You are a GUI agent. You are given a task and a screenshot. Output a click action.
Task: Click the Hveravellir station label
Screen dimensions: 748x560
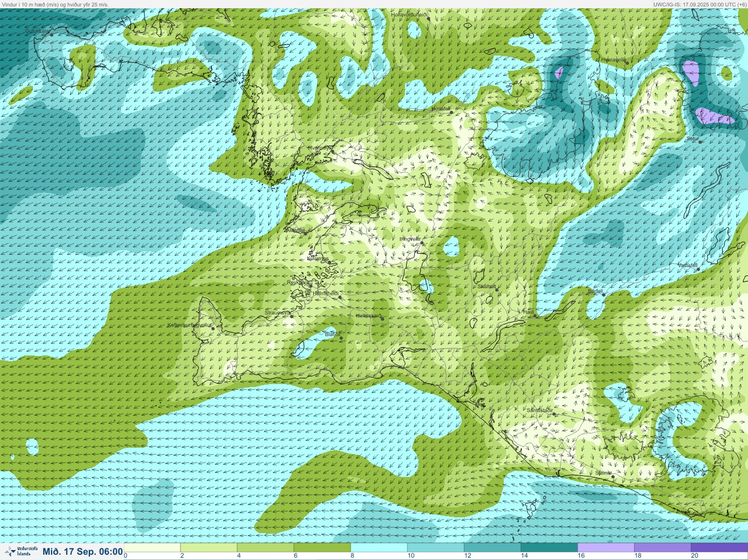click(613, 60)
